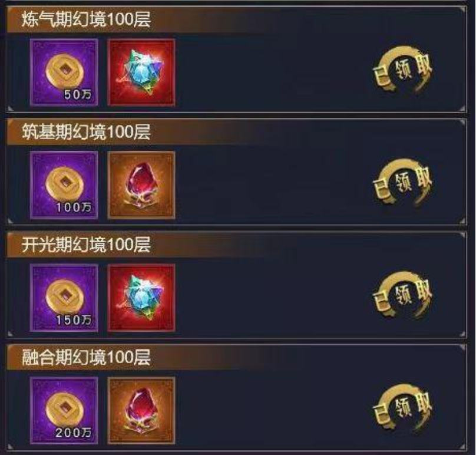Click 已领取 stamp for 筑基期幻境100层
The image size is (476, 455).
coord(402,182)
